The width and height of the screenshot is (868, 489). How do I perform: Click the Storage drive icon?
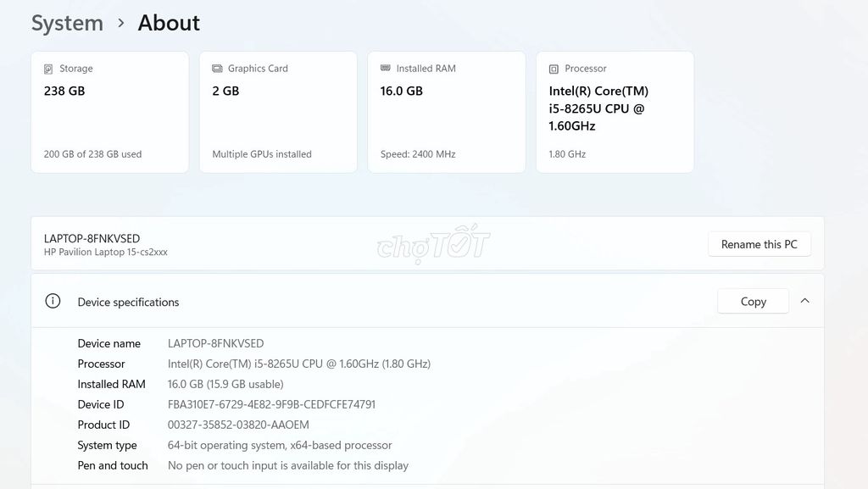click(x=49, y=69)
